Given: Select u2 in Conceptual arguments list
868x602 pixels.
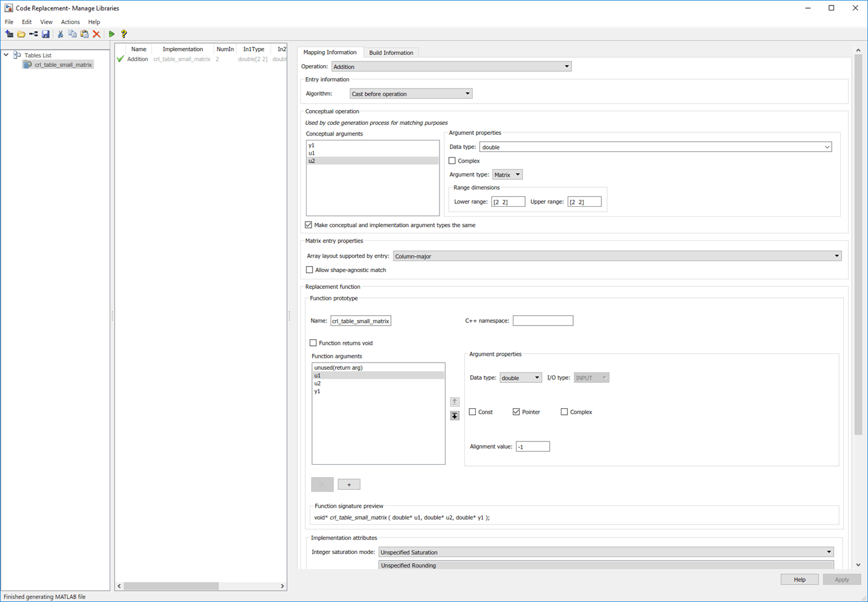Looking at the screenshot, I should click(372, 161).
